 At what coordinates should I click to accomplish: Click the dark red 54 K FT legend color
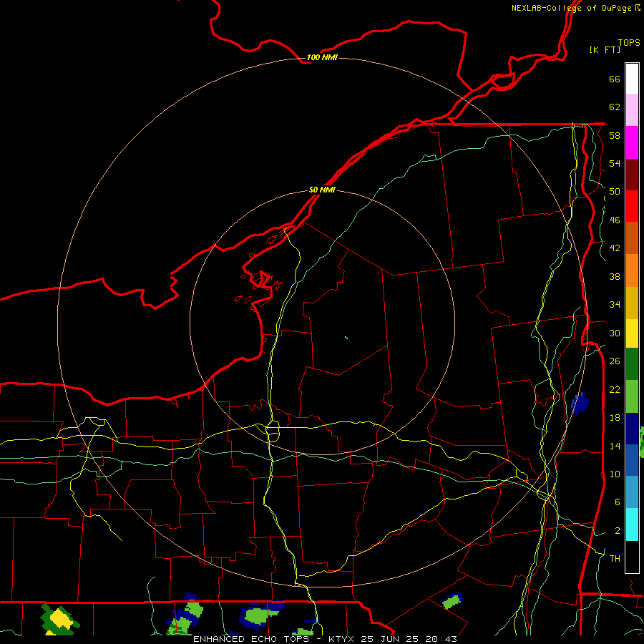pyautogui.click(x=632, y=174)
